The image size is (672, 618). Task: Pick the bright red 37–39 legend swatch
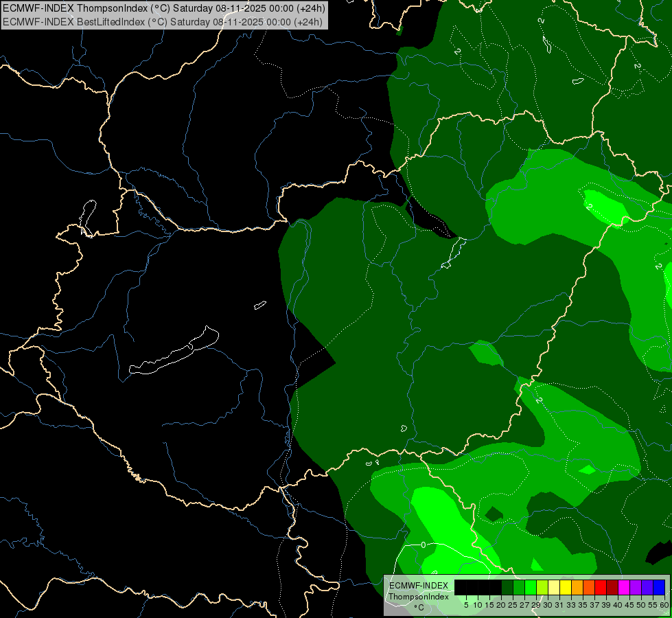(x=600, y=587)
